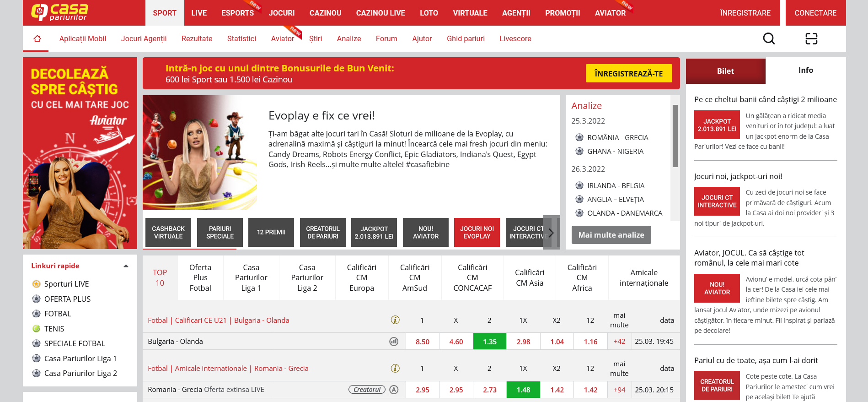Image resolution: width=868 pixels, height=402 pixels.
Task: Click the CONECTARE login button
Action: pyautogui.click(x=815, y=13)
